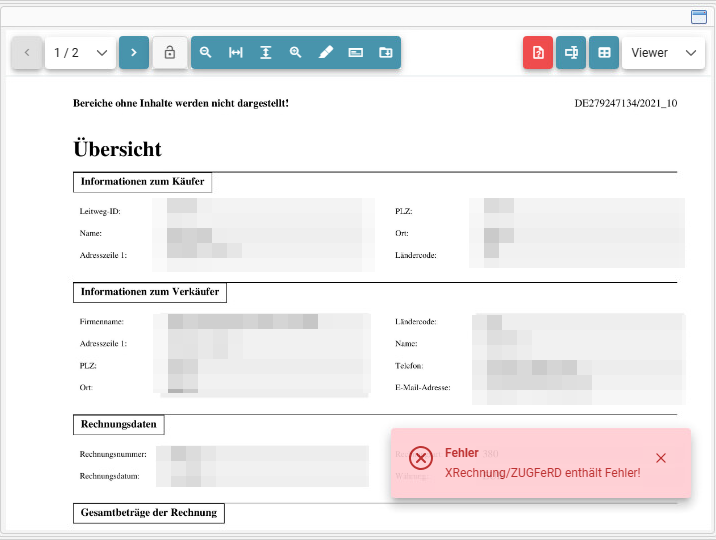Click the text field annotation icon
716x540 pixels.
[356, 52]
